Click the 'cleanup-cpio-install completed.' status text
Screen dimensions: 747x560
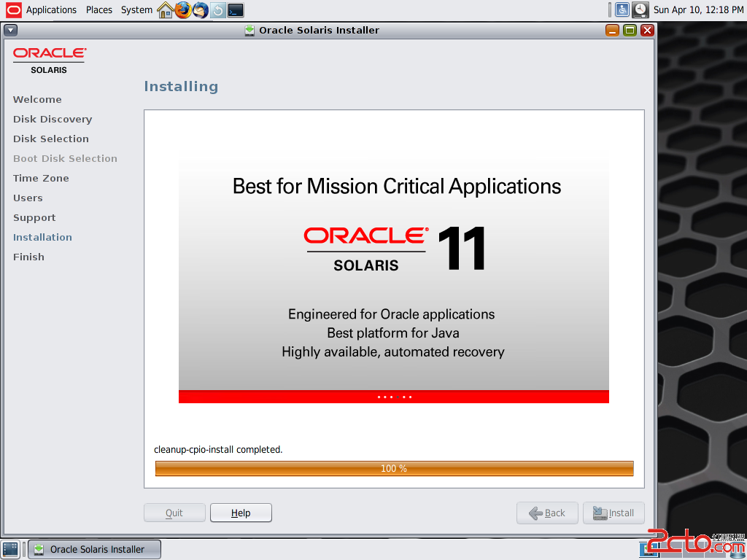click(218, 449)
